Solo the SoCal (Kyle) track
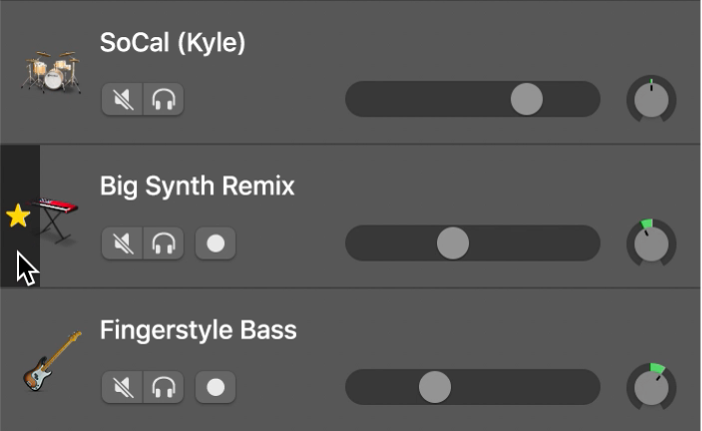 click(163, 100)
